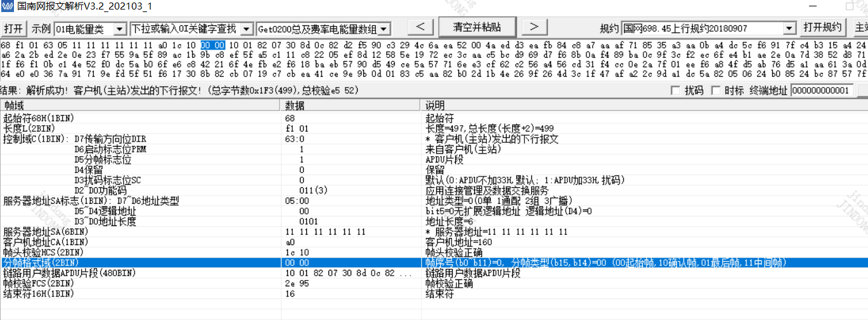Click the hex message text area
The width and height of the screenshot is (868, 320).
click(434, 60)
